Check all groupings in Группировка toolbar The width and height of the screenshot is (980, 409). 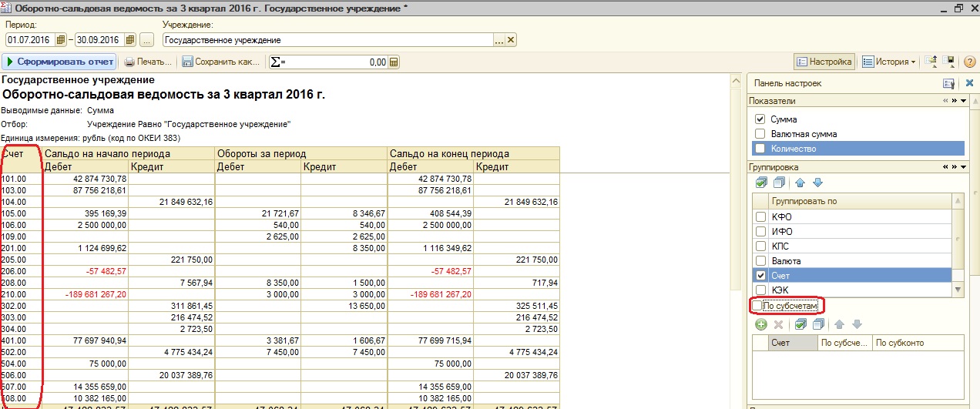(x=761, y=183)
